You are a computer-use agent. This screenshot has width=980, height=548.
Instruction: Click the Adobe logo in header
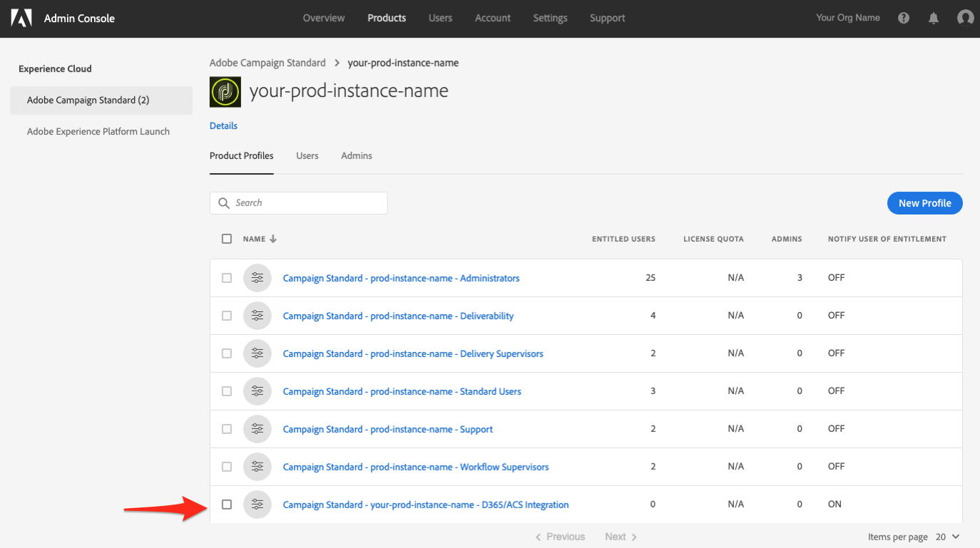[x=21, y=19]
